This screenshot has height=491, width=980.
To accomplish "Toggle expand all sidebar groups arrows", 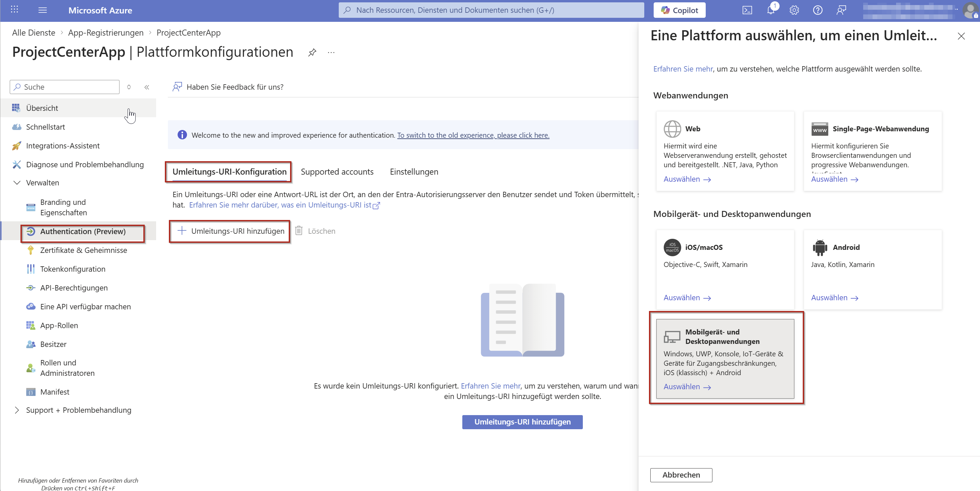I will [129, 87].
